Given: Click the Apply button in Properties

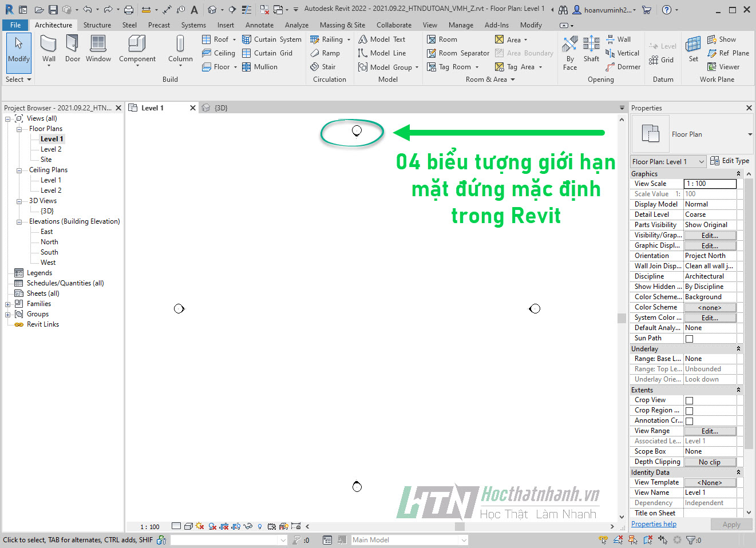Looking at the screenshot, I should (x=731, y=525).
